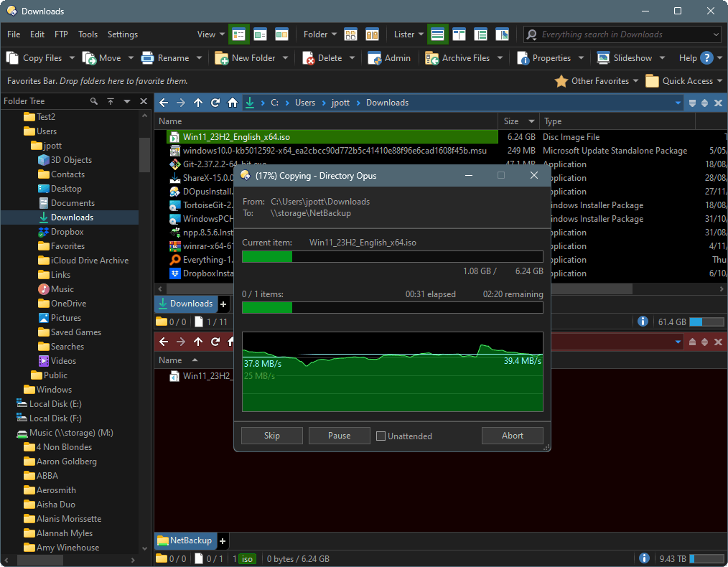Abort the copy operation
The width and height of the screenshot is (728, 567).
[x=512, y=436]
